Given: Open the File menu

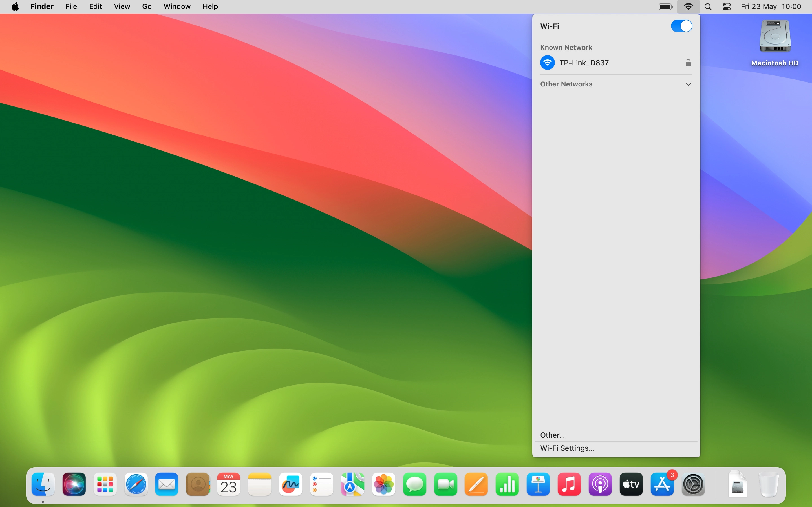Looking at the screenshot, I should (x=71, y=7).
